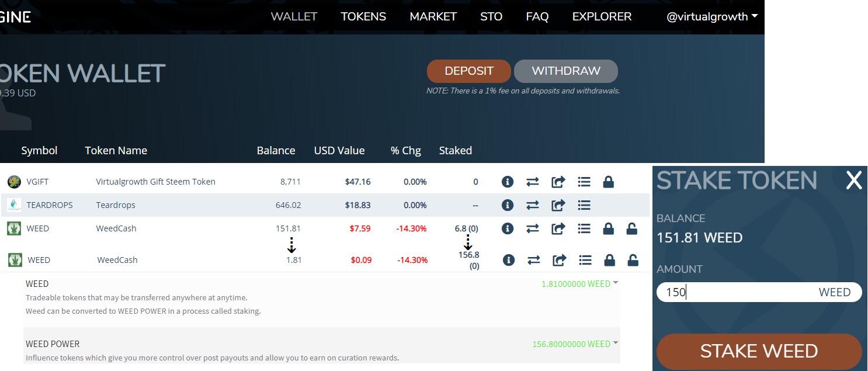This screenshot has height=371, width=868.
Task: Click WEED logo in the 151.81 row
Action: 14,228
